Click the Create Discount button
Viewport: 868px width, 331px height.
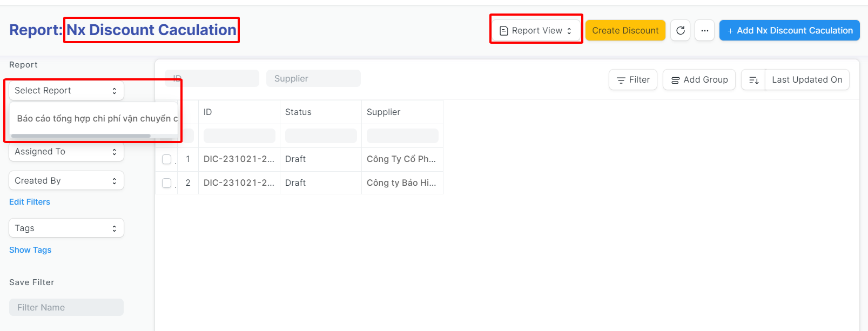(x=625, y=31)
